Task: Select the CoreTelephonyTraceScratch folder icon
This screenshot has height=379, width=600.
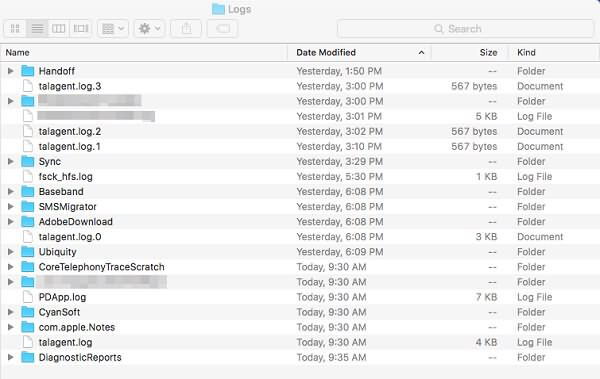Action: 28,266
